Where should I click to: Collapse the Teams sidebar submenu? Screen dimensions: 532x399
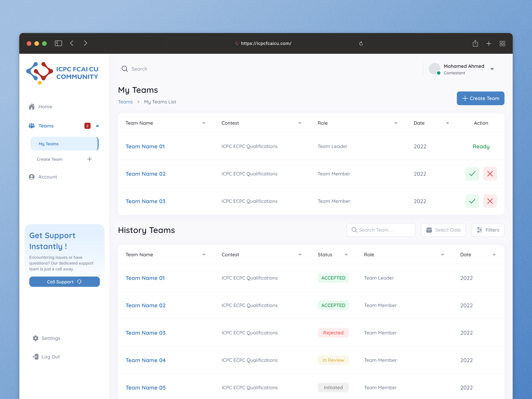97,126
